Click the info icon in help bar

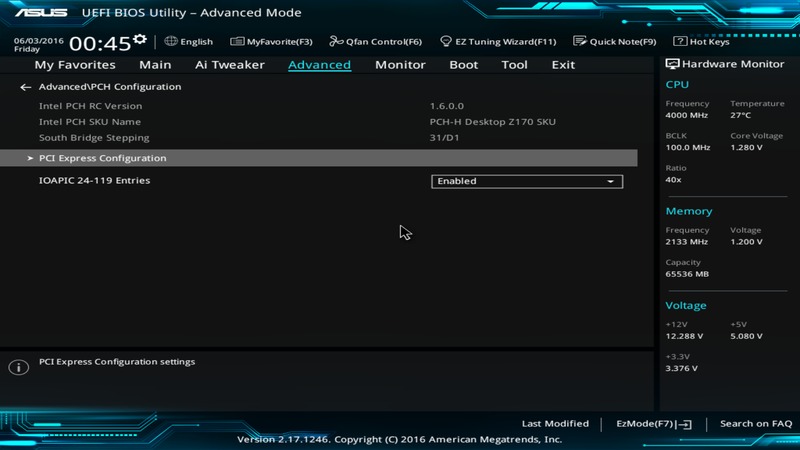pyautogui.click(x=18, y=367)
